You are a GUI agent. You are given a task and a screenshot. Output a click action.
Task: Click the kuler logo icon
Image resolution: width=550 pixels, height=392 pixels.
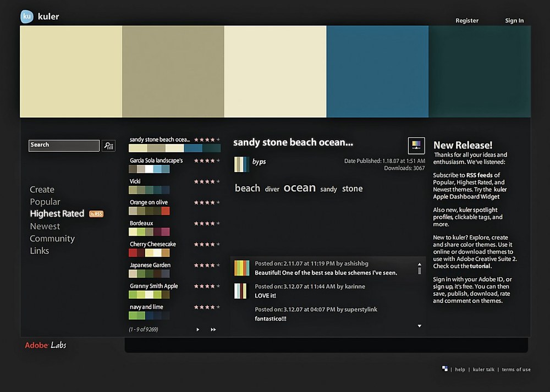(27, 16)
